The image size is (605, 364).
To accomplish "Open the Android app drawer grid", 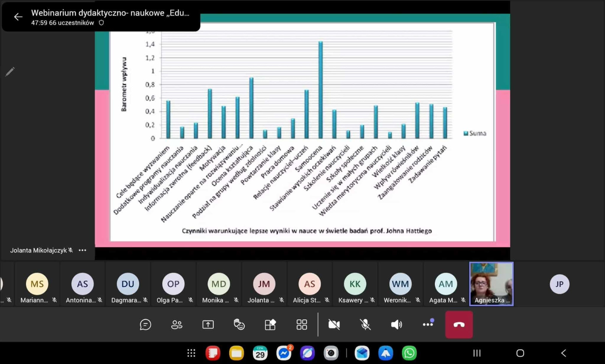I will tap(191, 353).
